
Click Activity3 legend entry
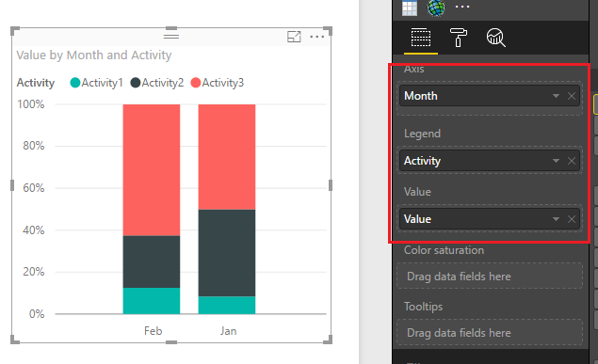click(217, 83)
